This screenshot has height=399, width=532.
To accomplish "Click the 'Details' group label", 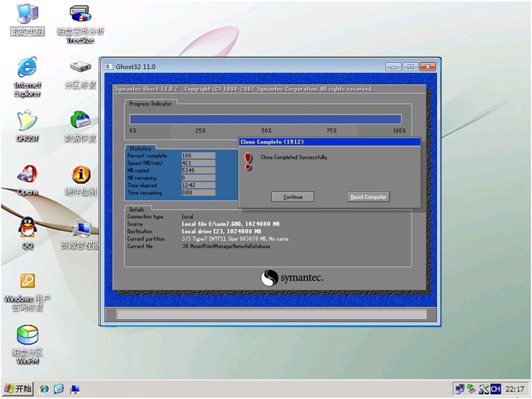I will 137,210.
